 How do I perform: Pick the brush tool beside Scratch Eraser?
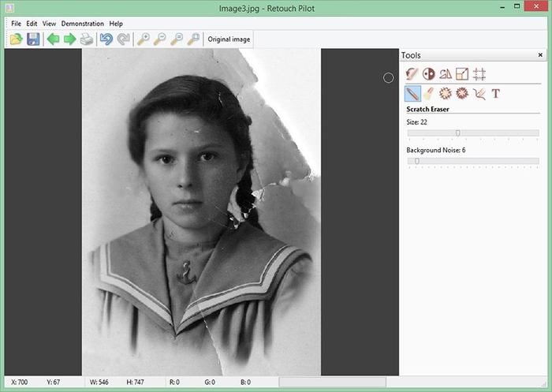429,94
